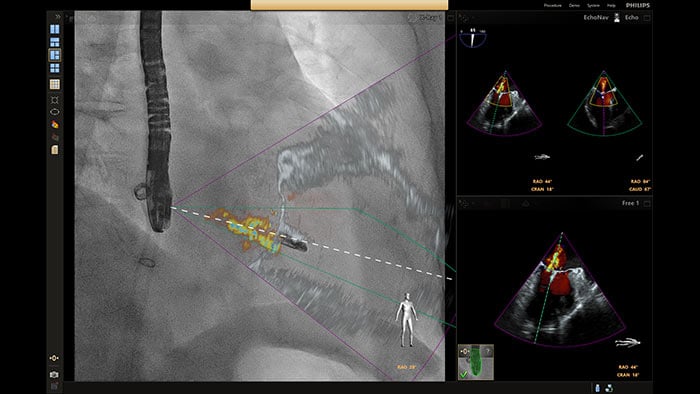Choose the highlighted one-large-two-small layout icon
Screen dimensions: 700x394
[55, 55]
